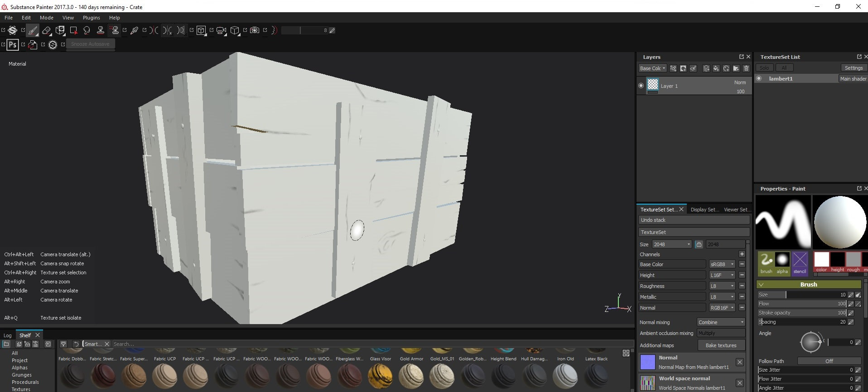Image resolution: width=868 pixels, height=392 pixels.
Task: Collapse the Brush section header
Action: (x=809, y=284)
